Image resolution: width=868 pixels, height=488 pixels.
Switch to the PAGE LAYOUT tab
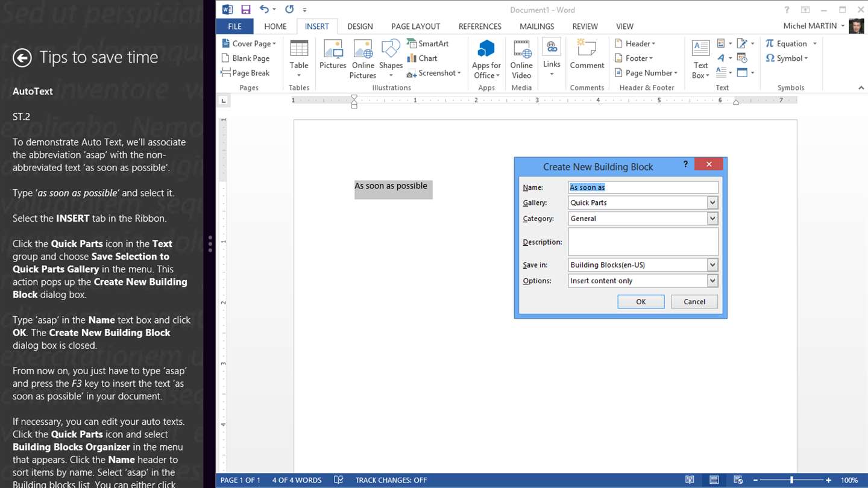click(415, 27)
